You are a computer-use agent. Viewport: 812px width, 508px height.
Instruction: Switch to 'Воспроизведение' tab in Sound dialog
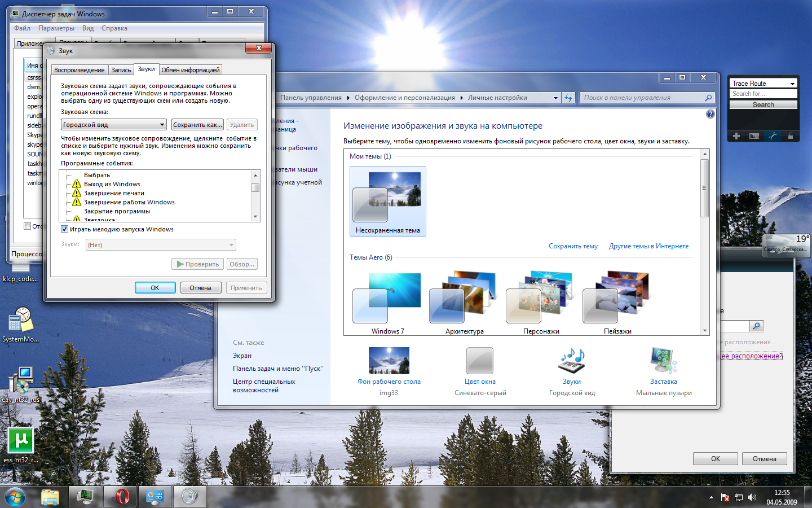tap(80, 70)
